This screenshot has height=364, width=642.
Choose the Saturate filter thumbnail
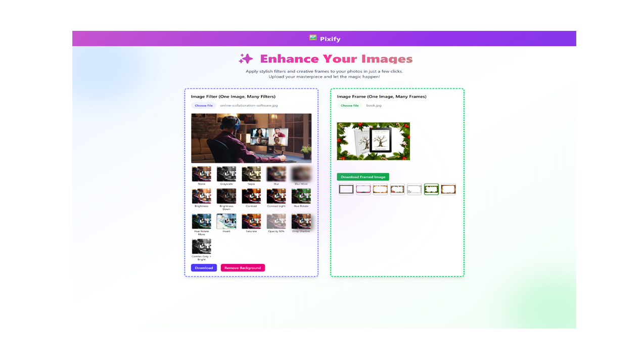pos(251,221)
